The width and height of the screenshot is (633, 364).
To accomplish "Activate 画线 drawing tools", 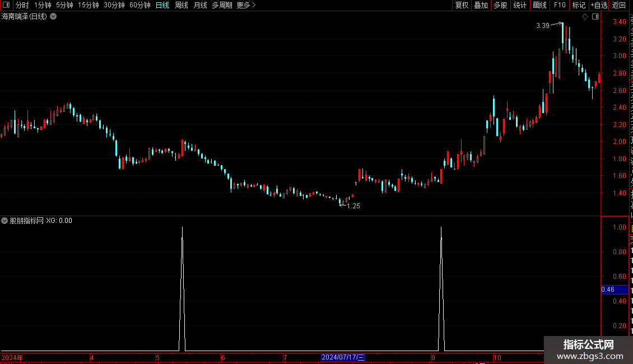I will (540, 5).
